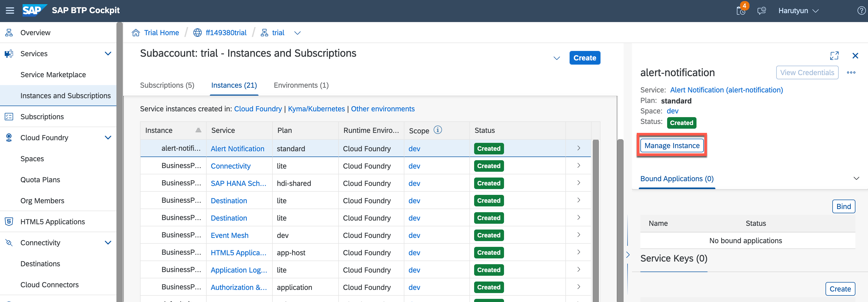This screenshot has height=302, width=868.
Task: Click the Trial Home house icon
Action: (x=136, y=33)
